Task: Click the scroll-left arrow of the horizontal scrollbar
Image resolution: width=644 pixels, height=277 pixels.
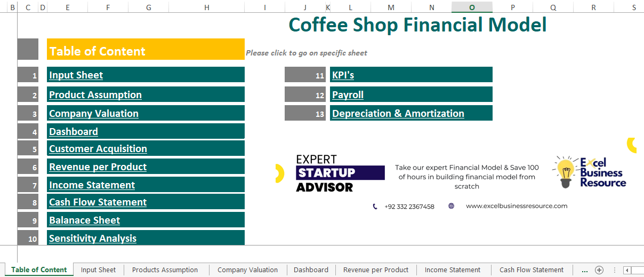Action: (x=627, y=270)
